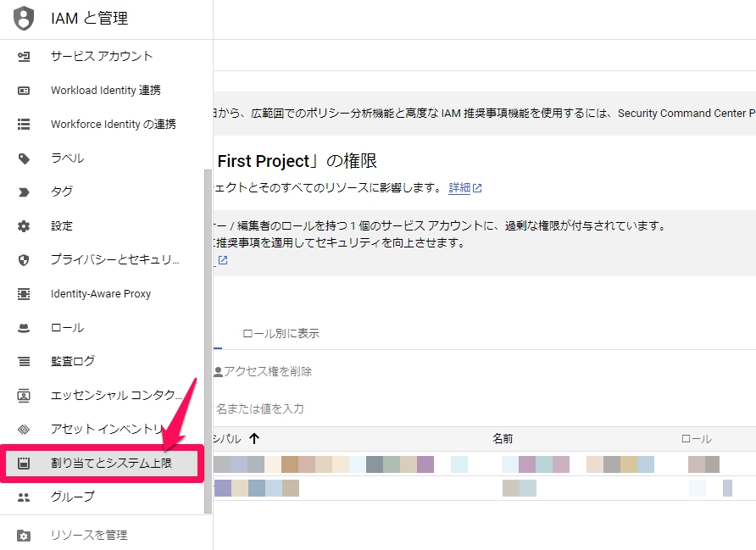
Task: Click the プライバシーとセキュリティ shield icon
Action: point(24,260)
